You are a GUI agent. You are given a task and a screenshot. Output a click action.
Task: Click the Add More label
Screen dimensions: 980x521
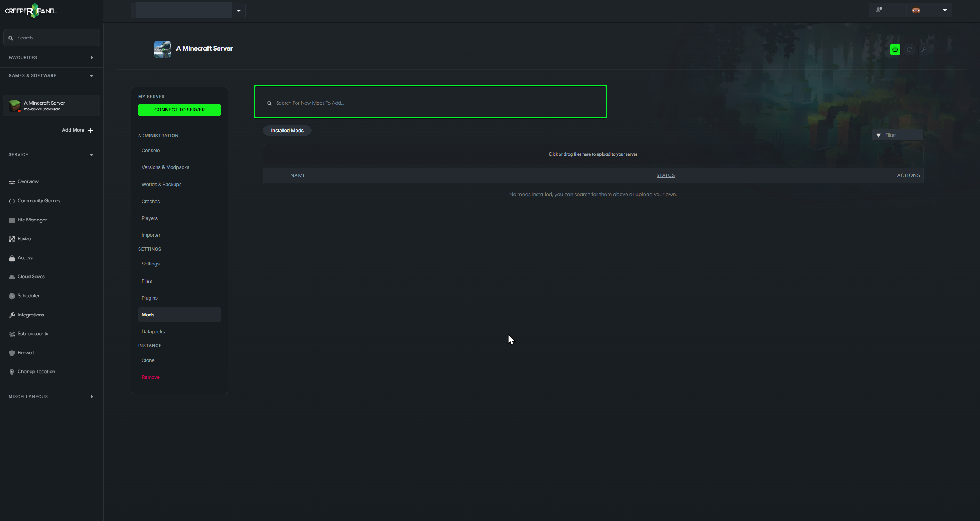click(73, 130)
